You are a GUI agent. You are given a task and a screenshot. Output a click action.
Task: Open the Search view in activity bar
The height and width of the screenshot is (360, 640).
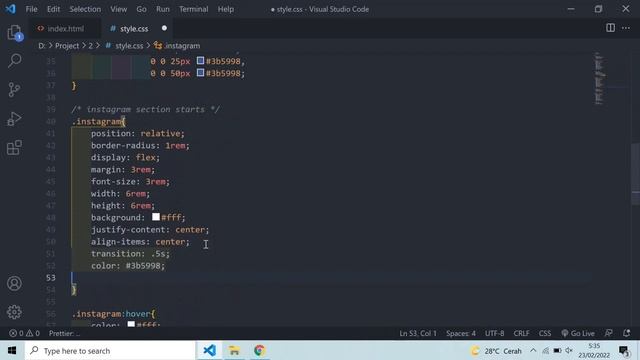point(14,61)
